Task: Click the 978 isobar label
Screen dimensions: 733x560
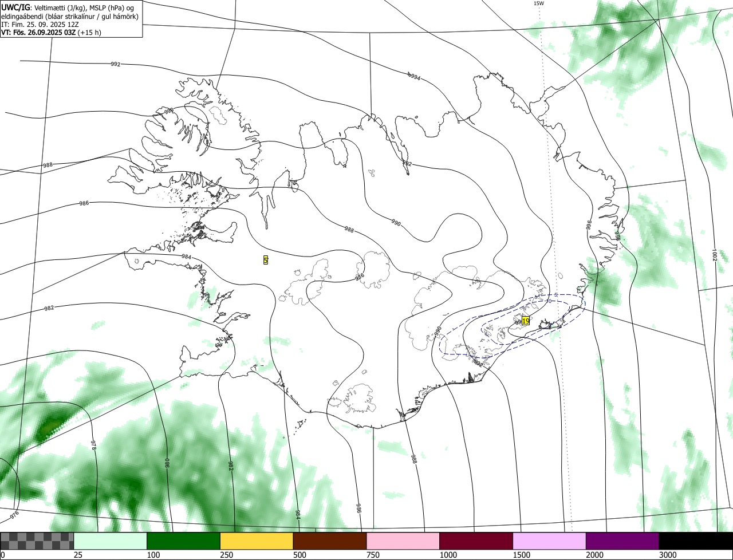Action: click(x=93, y=445)
